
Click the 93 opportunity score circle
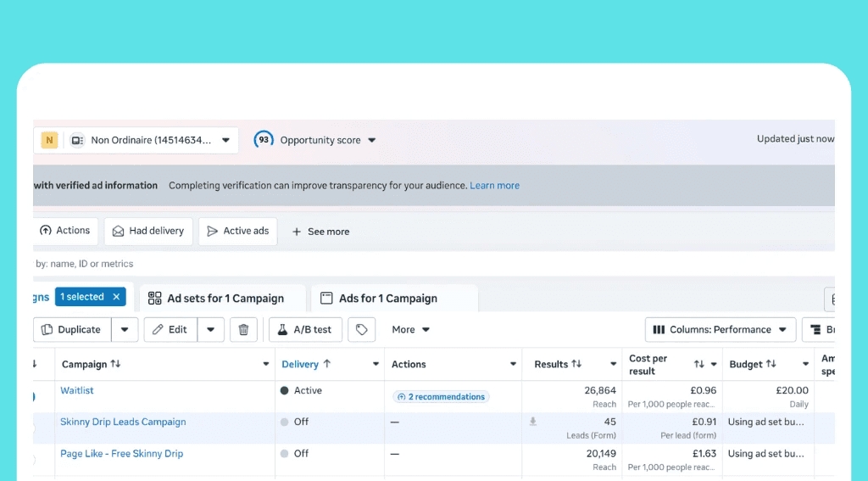(x=264, y=140)
